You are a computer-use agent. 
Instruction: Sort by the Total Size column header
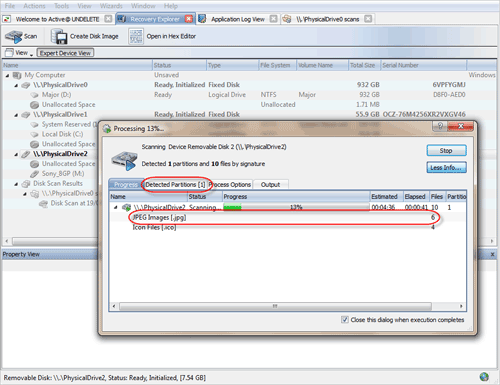point(364,65)
